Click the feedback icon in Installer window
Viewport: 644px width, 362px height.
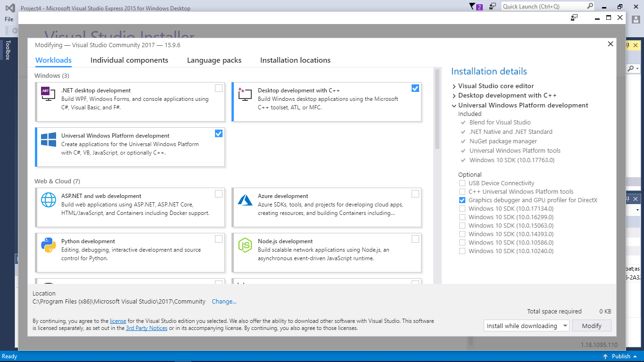(574, 17)
